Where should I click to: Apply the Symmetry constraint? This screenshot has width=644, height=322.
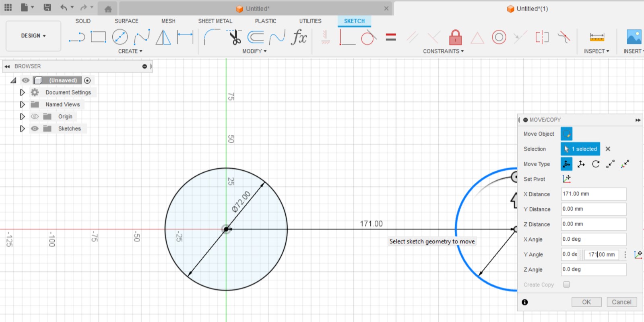[542, 37]
